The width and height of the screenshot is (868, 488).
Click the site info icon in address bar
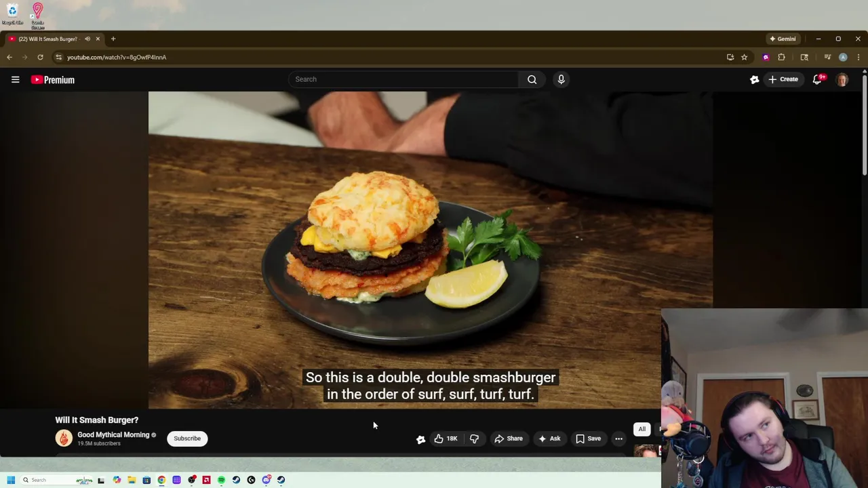point(58,57)
